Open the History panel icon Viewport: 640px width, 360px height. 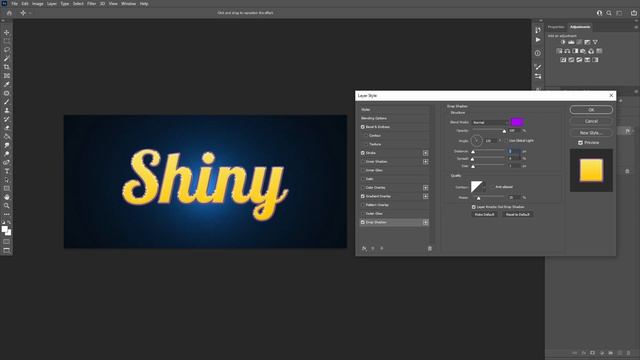pos(538,30)
